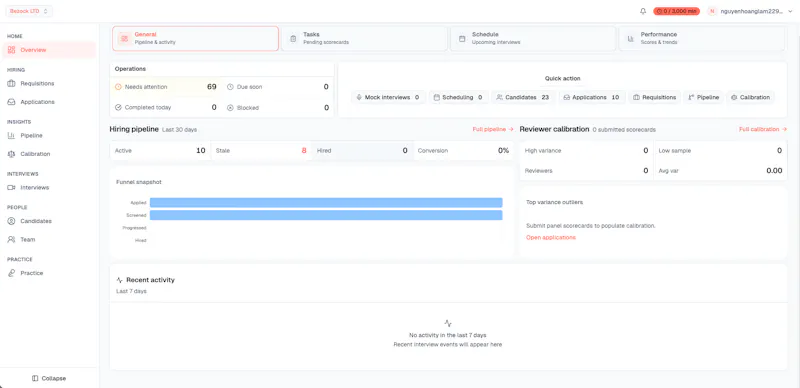Click the Tasks tab clipboard icon
Image resolution: width=800 pixels, height=388 pixels.
click(x=293, y=38)
